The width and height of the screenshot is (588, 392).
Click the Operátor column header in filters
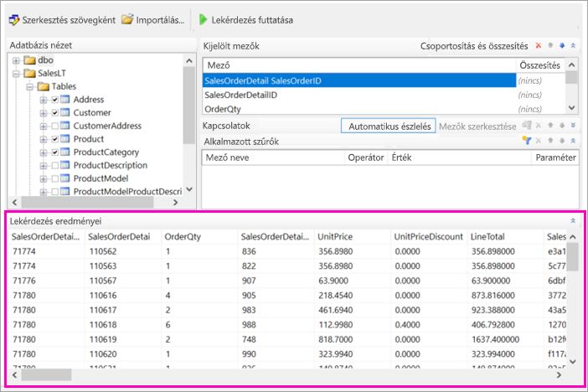pyautogui.click(x=366, y=157)
